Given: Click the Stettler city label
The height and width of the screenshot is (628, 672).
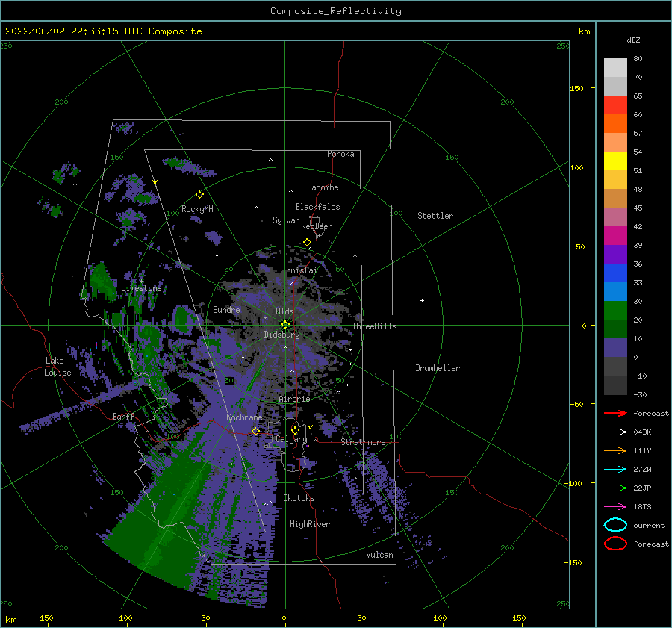Looking at the screenshot, I should point(435,216).
